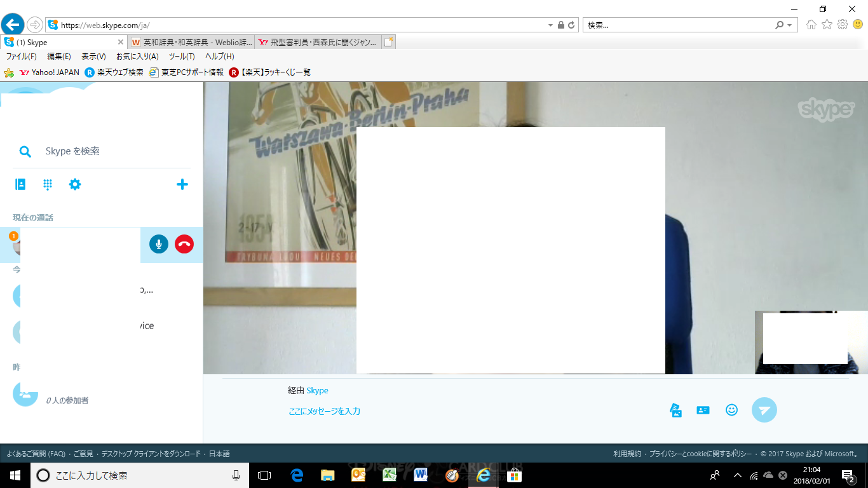Launch Microsoft Edge from the taskbar
Screen dimensions: 868x488
(x=297, y=475)
